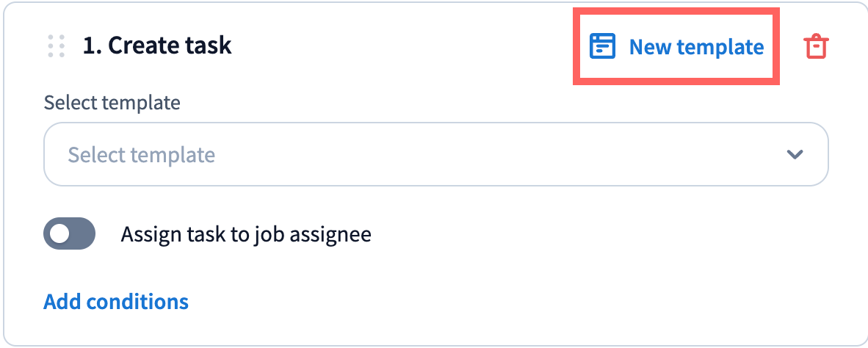Grab the drag handle beside Create task
Viewport: 868px width, 348px height.
(57, 46)
